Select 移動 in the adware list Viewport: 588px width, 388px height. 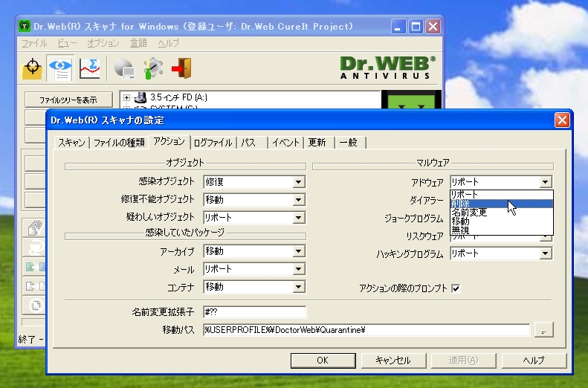(501, 222)
